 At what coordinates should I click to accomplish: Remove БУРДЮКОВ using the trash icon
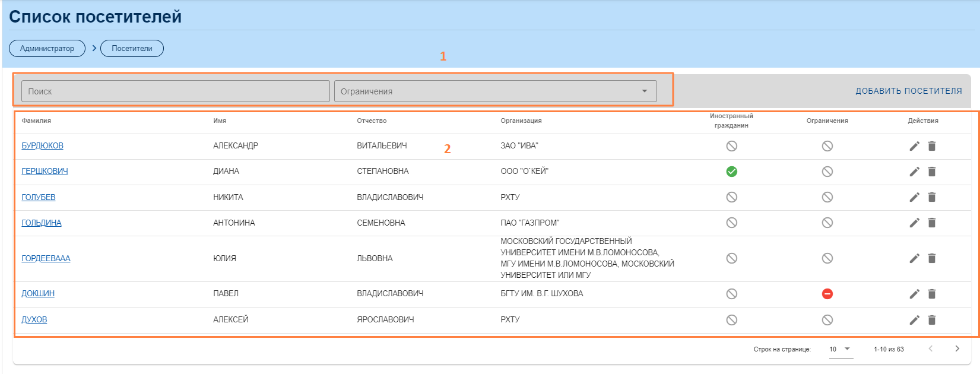[931, 146]
